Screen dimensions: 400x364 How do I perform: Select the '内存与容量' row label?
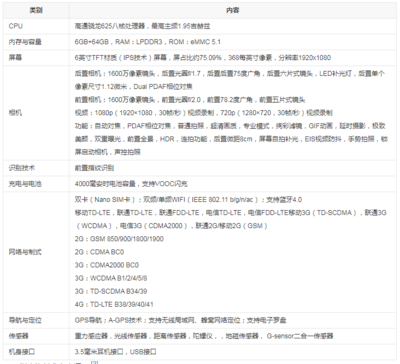pos(25,42)
